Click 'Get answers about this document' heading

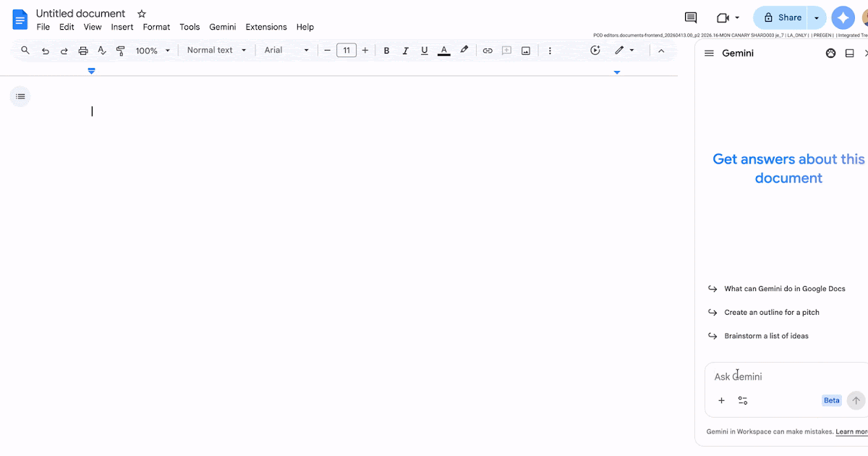[789, 169]
